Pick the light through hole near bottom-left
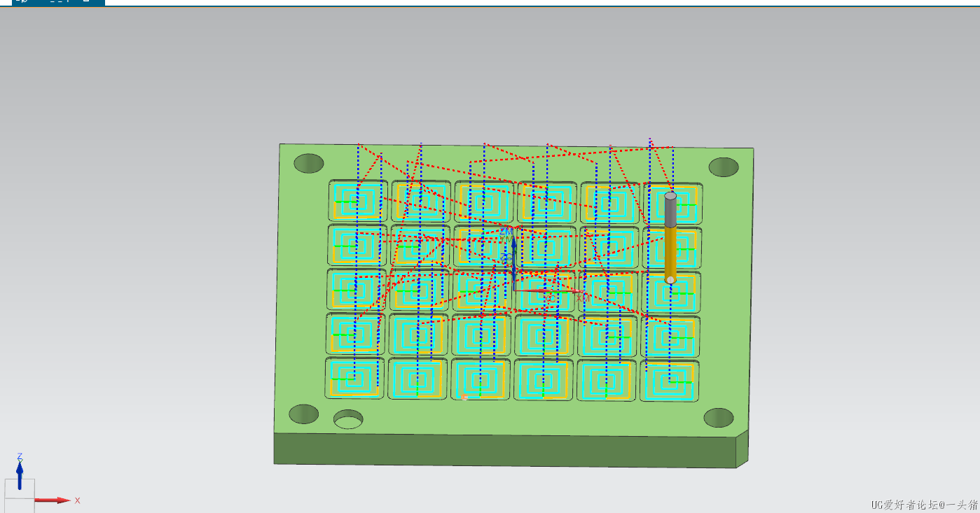980x513 pixels. [x=348, y=419]
